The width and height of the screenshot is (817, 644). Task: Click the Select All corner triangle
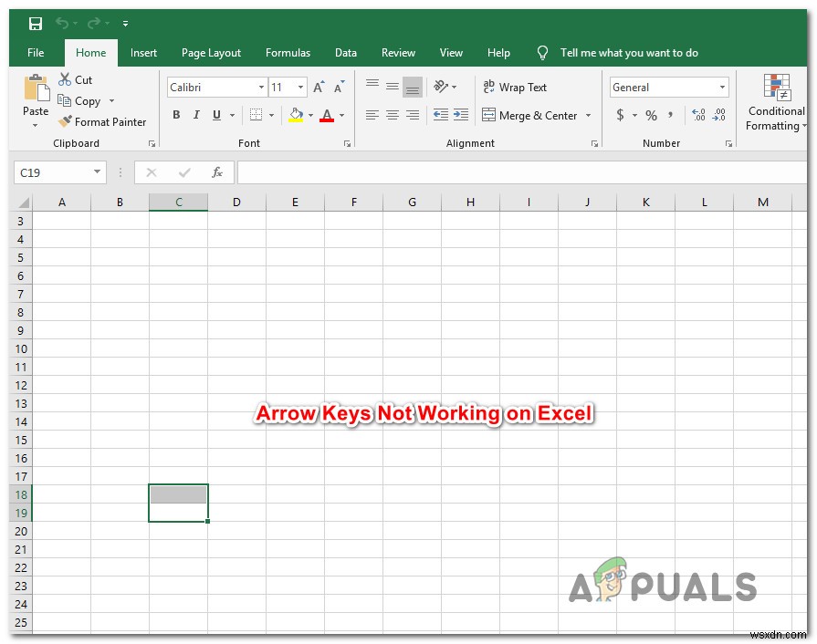pyautogui.click(x=23, y=203)
